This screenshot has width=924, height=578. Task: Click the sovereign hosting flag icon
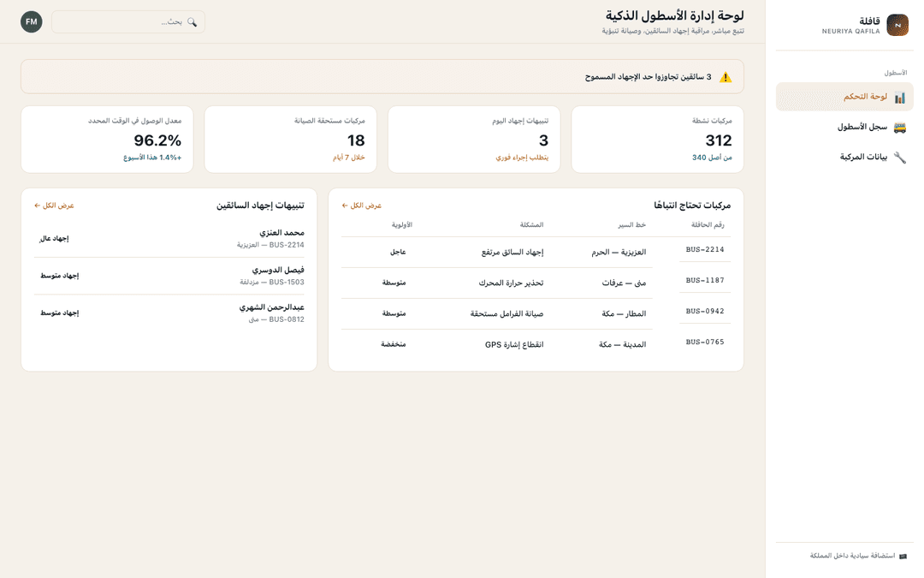tap(903, 556)
